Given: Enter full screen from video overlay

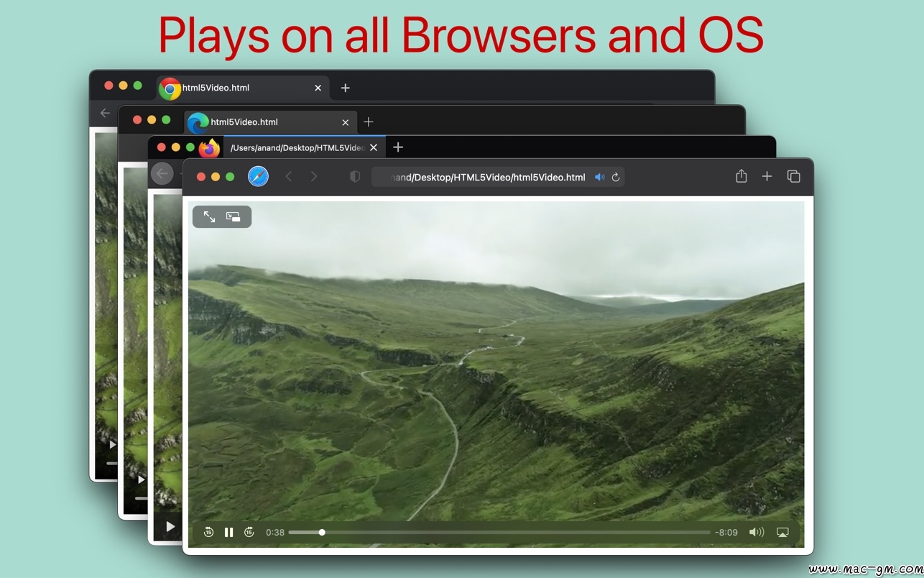Looking at the screenshot, I should click(209, 216).
